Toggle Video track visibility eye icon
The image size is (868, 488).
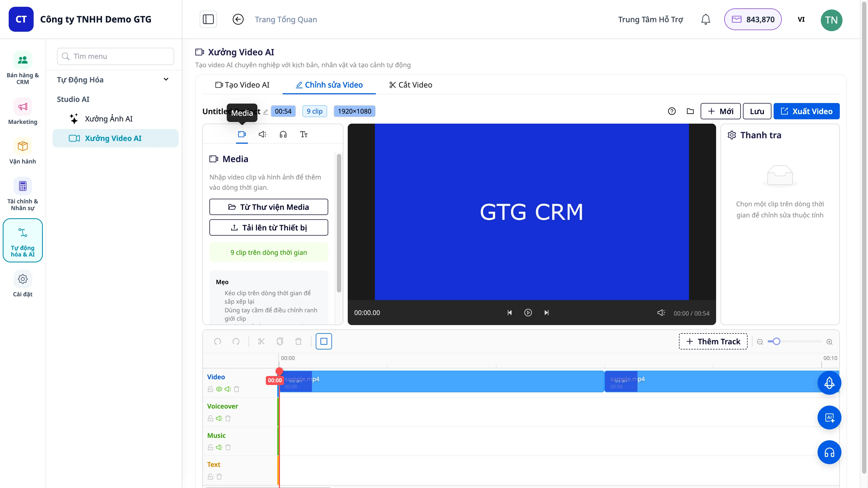[x=219, y=389]
